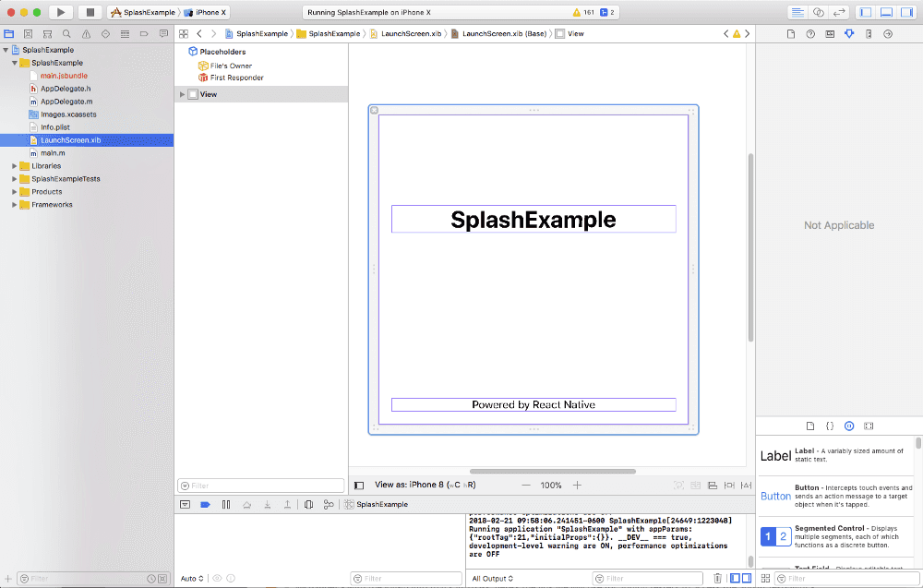Open the find navigator tab

pyautogui.click(x=66, y=34)
